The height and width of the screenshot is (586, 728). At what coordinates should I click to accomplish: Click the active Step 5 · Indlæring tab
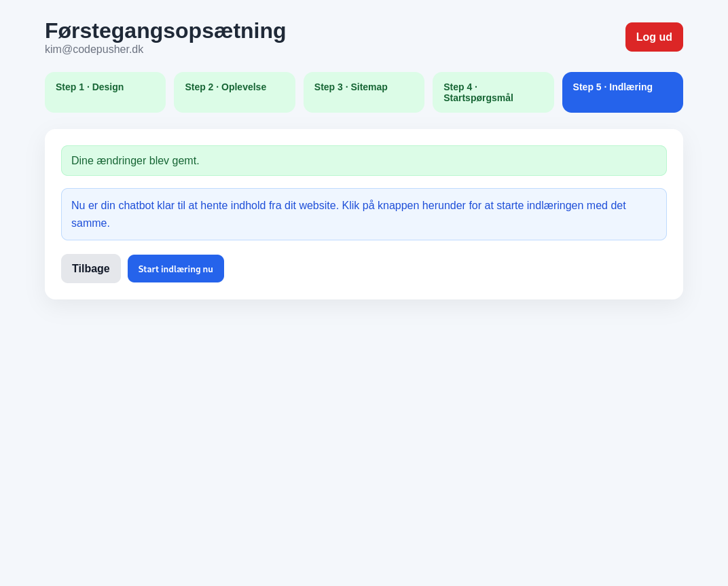tap(622, 92)
